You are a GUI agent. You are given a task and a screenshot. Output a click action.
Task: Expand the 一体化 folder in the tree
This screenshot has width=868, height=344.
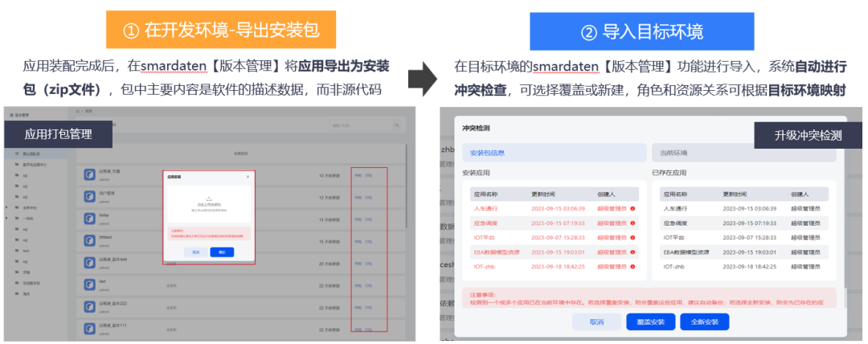[x=6, y=219]
